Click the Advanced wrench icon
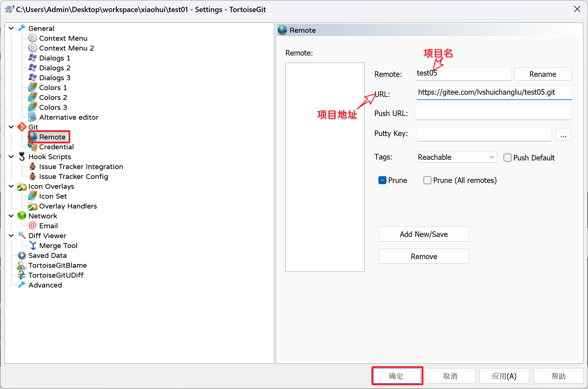 click(22, 285)
